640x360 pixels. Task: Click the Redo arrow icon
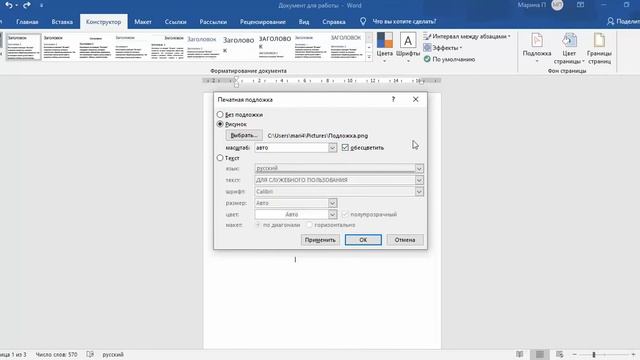tap(27, 5)
